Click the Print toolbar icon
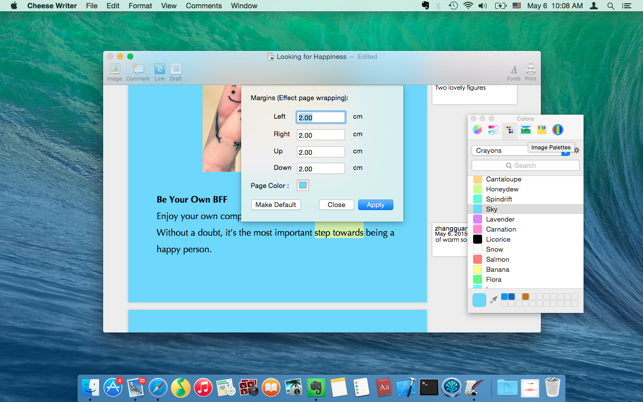Image resolution: width=643 pixels, height=402 pixels. pyautogui.click(x=531, y=72)
